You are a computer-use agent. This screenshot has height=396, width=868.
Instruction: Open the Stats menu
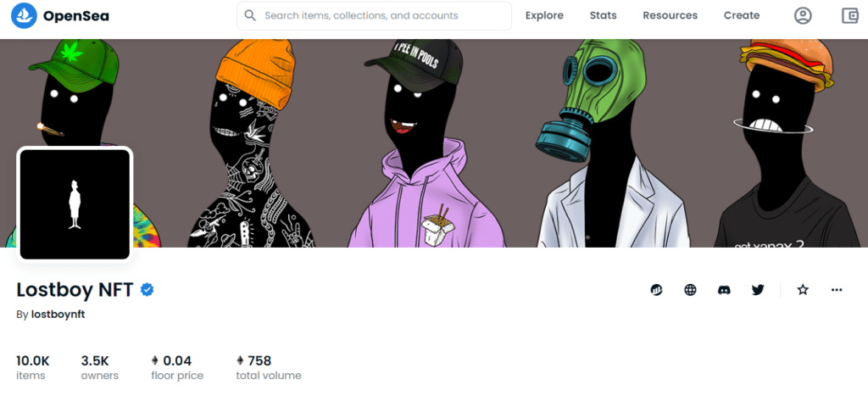[x=603, y=15]
